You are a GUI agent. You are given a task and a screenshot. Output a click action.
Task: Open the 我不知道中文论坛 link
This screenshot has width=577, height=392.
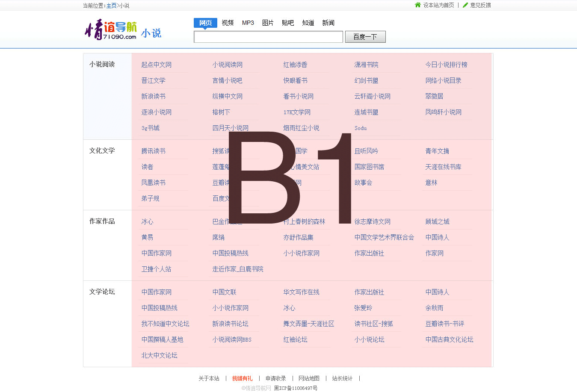(x=166, y=324)
